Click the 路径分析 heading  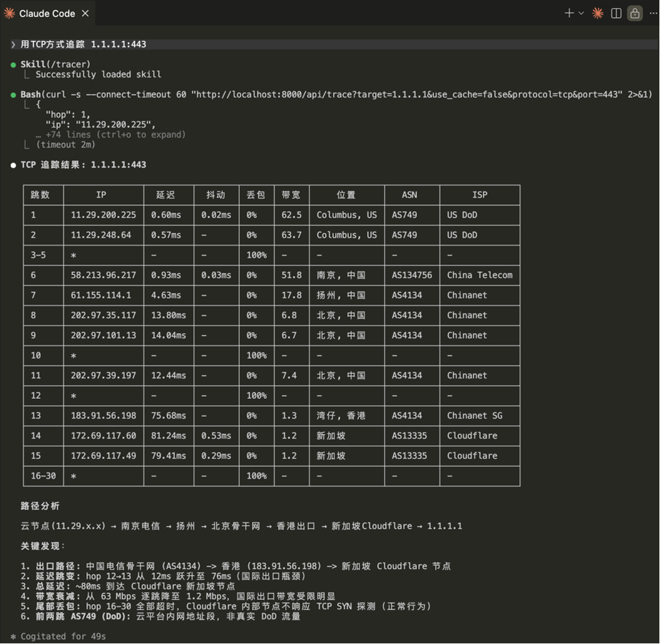40,506
